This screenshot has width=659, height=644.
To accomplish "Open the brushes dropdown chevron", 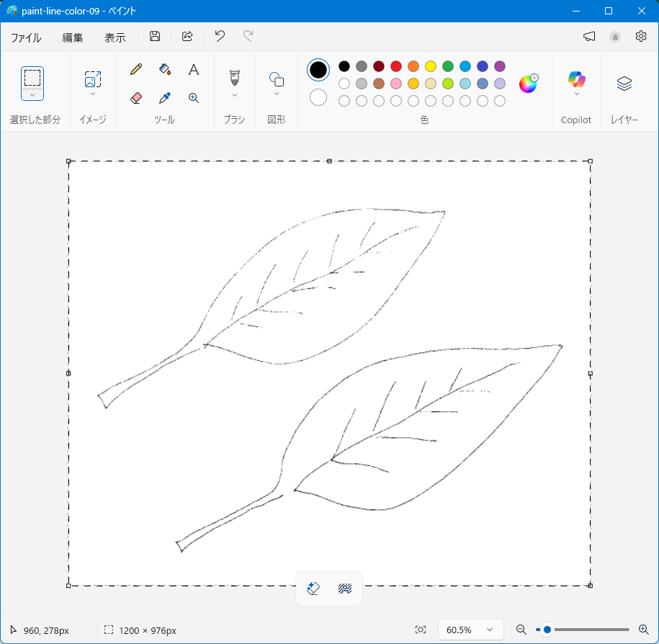I will pos(234,95).
